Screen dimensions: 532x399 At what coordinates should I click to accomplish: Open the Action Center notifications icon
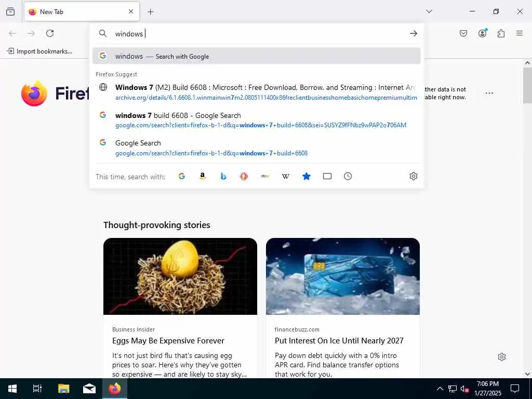[x=515, y=389]
